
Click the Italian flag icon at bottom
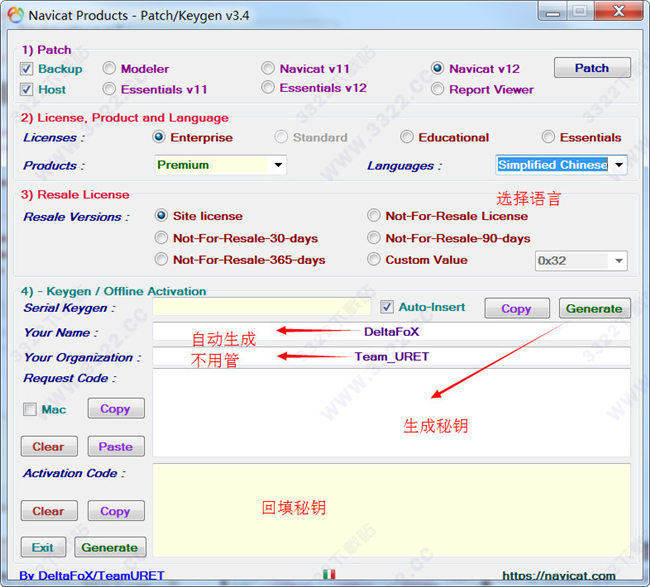[329, 574]
